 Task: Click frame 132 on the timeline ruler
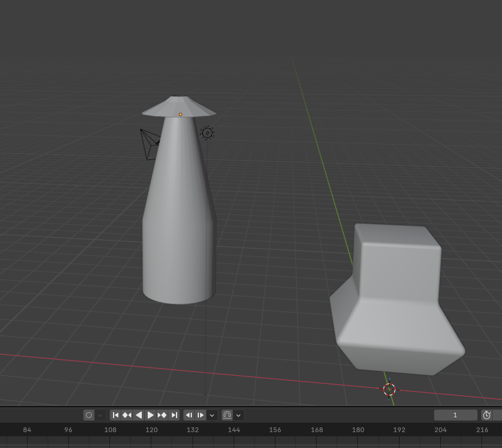coord(192,430)
